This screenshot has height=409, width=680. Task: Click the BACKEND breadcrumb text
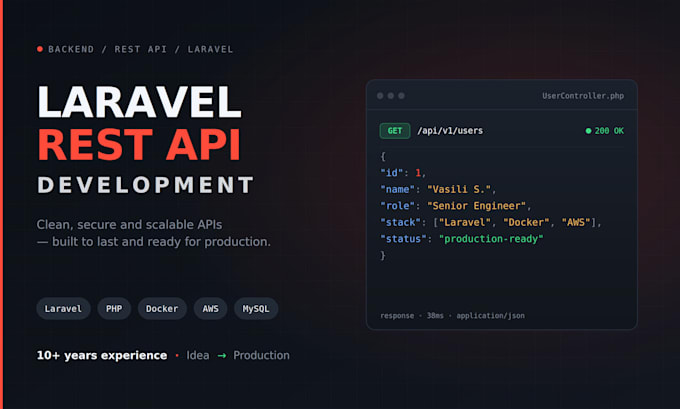[71, 49]
